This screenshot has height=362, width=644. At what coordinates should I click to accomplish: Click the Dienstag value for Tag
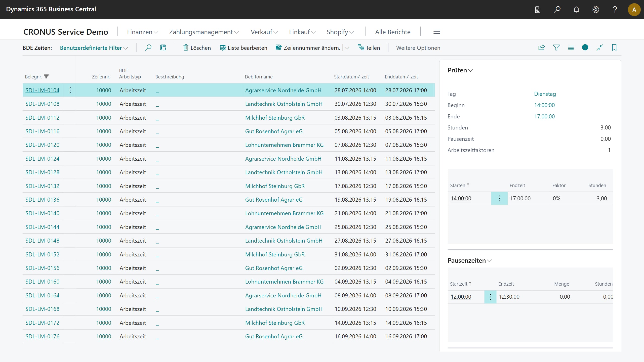[x=545, y=94]
